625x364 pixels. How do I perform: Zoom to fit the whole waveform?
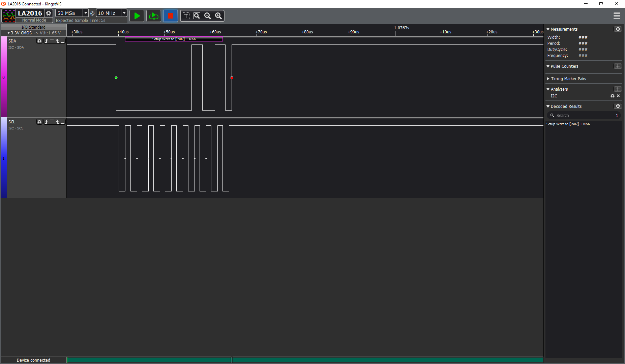tap(197, 16)
